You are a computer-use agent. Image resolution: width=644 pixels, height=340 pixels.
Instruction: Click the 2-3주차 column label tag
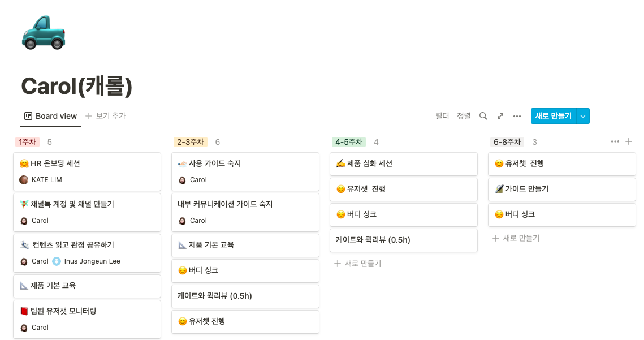(190, 142)
